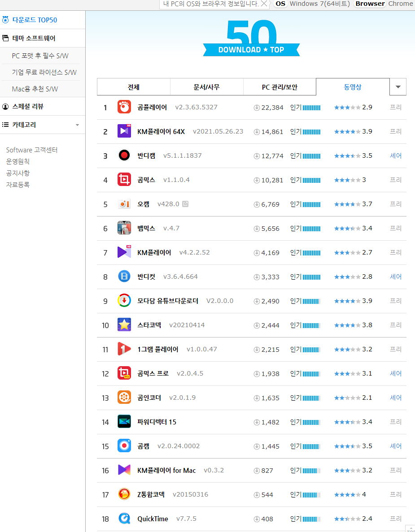
Task: Click the KM플레이어 v4.2.2.52 app icon
Action: tap(124, 252)
